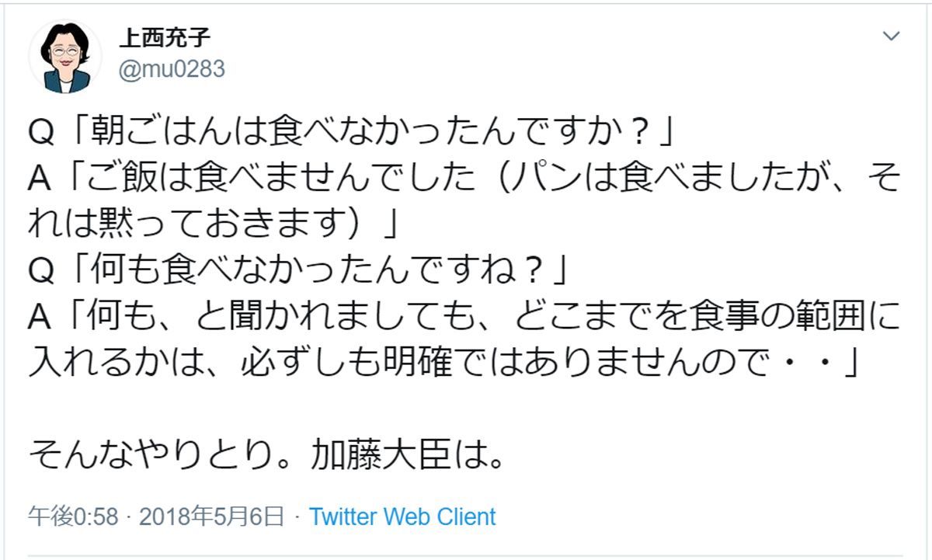Open the @mu0283 handle link
Screen dimensions: 932x560
(171, 69)
